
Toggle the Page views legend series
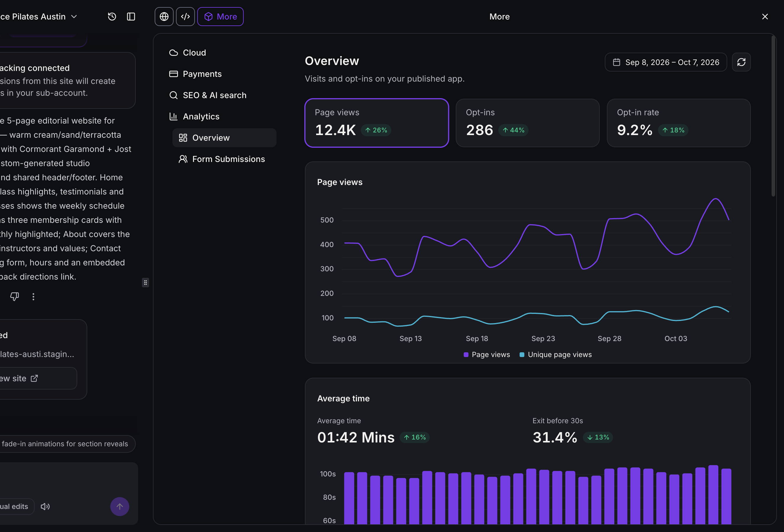coord(486,354)
